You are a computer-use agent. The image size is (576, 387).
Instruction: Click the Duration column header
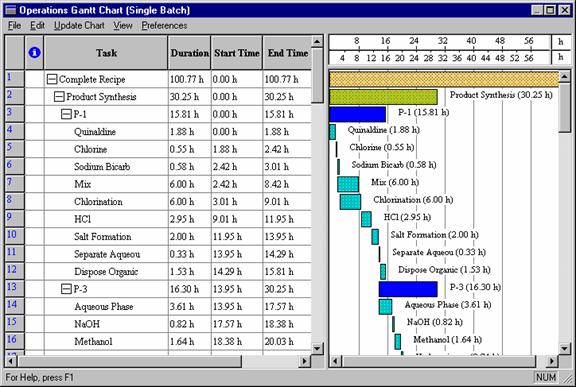[x=190, y=53]
